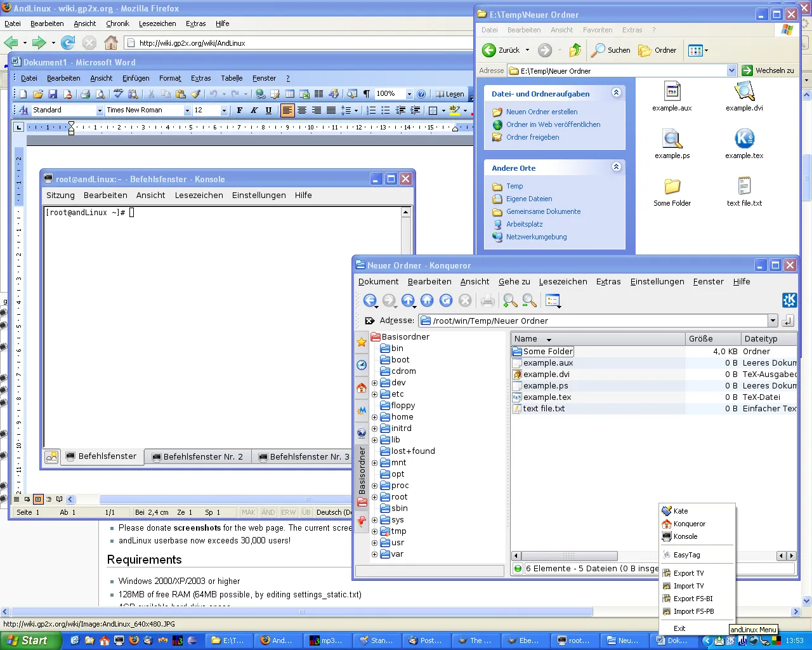Click the Print icon in Konqueror toolbar
The width and height of the screenshot is (812, 650).
487,301
